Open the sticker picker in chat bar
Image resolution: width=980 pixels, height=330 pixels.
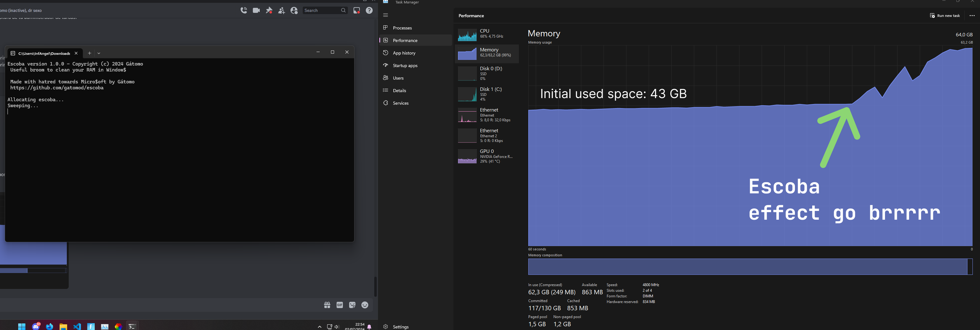[x=352, y=305]
